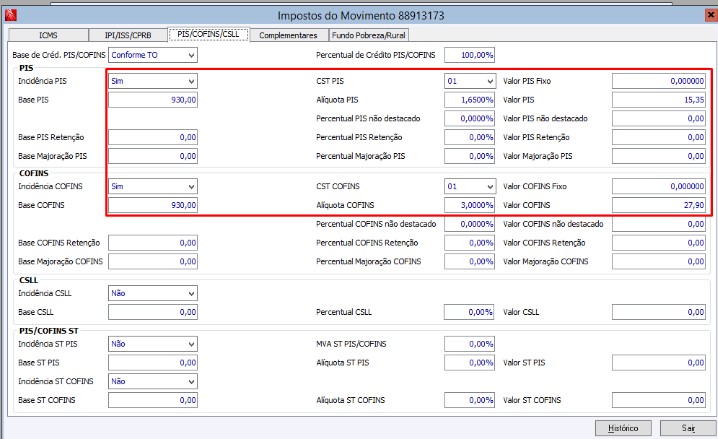Open the CST COFINS dropdown
Screen dimensions: 718x439
click(470, 186)
